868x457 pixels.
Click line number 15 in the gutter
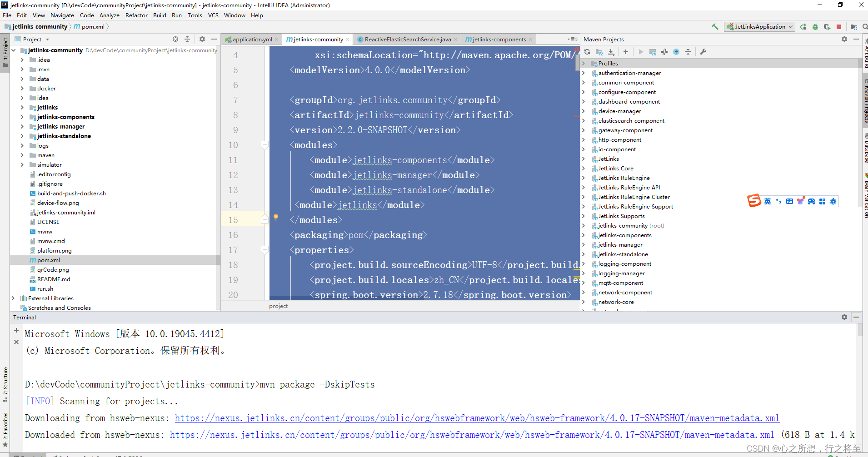click(x=233, y=220)
